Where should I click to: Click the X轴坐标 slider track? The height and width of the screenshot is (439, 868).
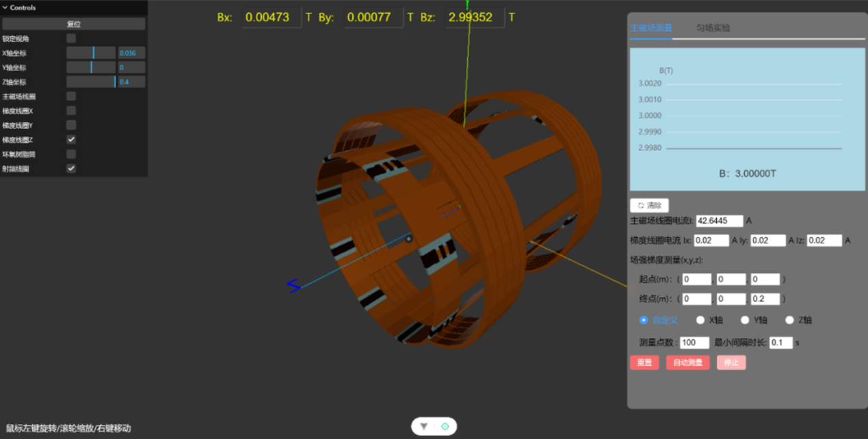[x=91, y=53]
